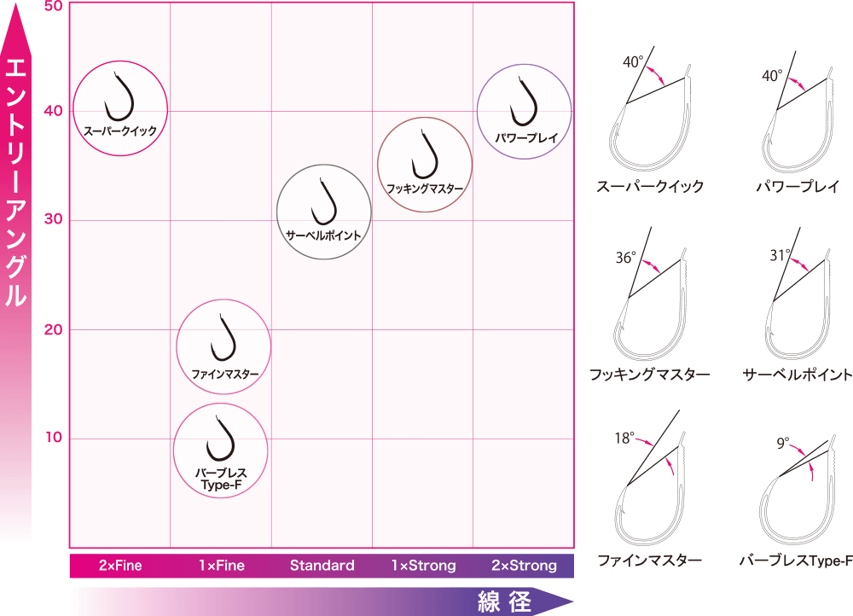Image resolution: width=853 pixels, height=616 pixels.
Task: Click the 40 value on vertical axis
Action: coord(53,110)
